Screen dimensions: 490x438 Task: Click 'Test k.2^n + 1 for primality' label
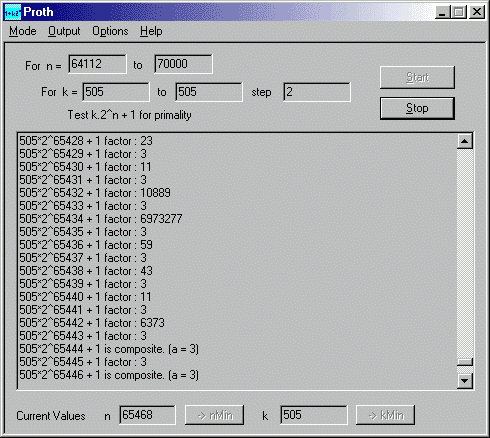(x=130, y=115)
